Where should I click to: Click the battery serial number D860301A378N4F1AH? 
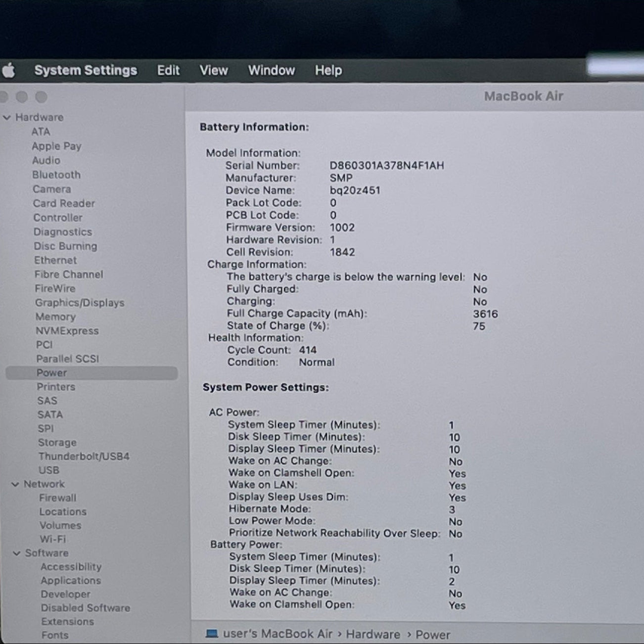(387, 166)
